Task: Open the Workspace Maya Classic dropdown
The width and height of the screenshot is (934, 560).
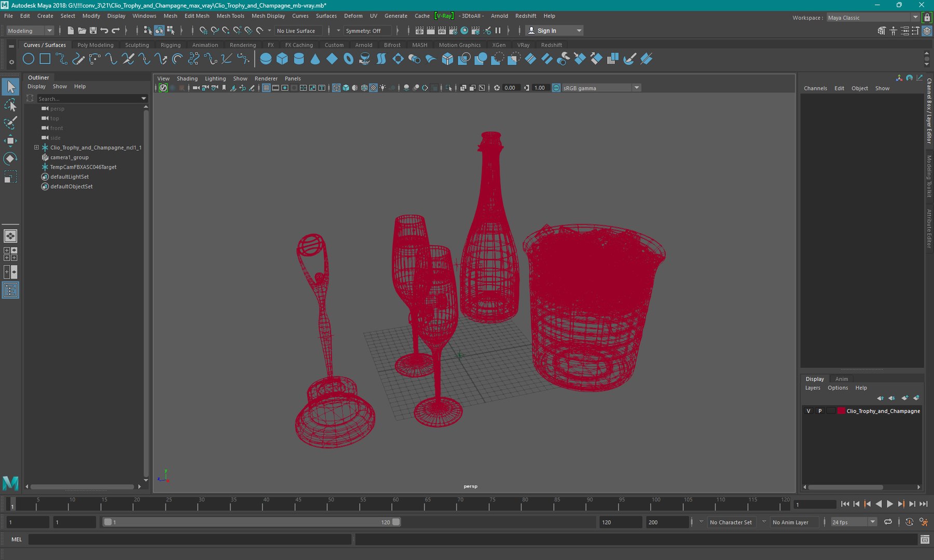Action: pos(873,18)
